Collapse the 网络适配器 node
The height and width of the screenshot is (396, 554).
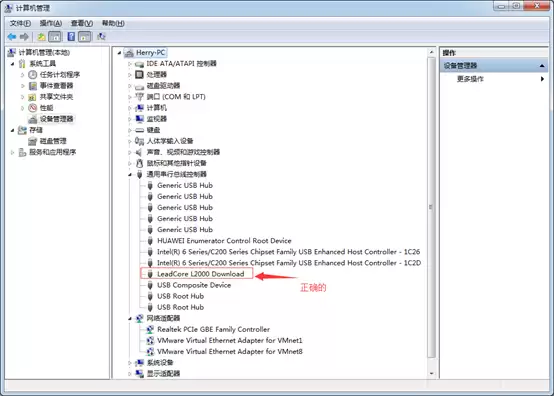[x=129, y=319]
